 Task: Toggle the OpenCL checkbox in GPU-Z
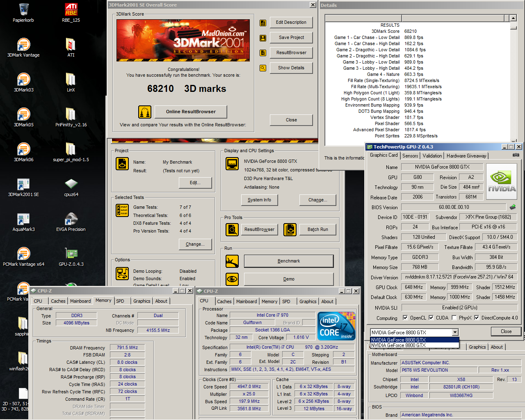[405, 317]
